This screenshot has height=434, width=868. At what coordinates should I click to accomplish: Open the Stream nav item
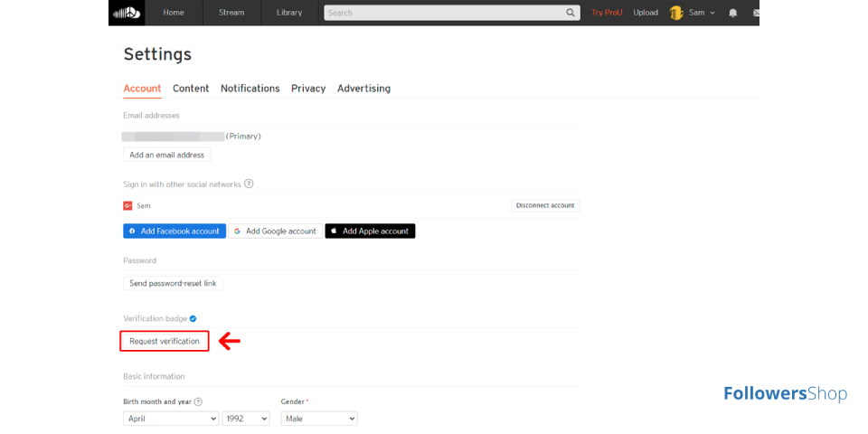[231, 13]
